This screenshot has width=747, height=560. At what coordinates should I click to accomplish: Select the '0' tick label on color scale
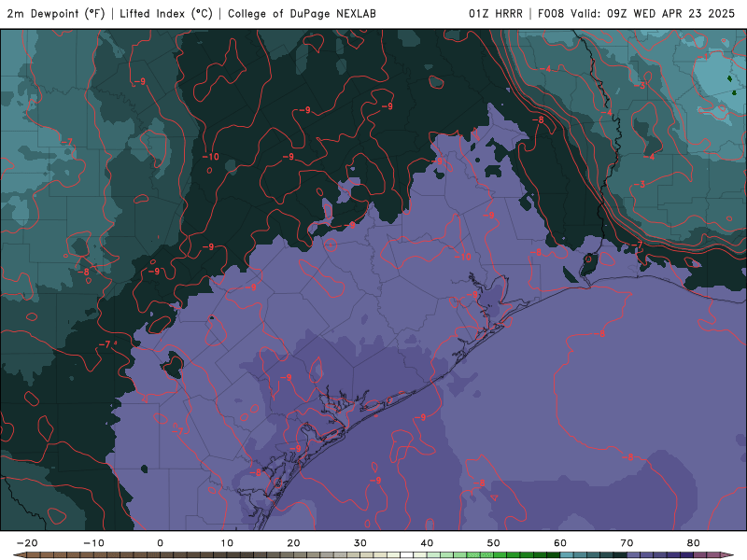[160, 543]
